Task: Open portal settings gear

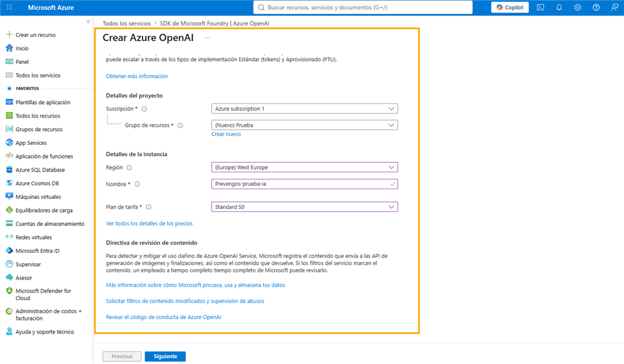Action: point(577,7)
